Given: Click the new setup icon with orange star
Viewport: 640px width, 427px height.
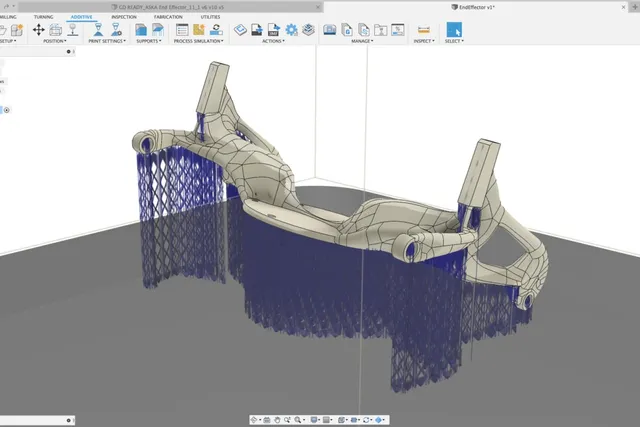Looking at the screenshot, I should pos(17,30).
